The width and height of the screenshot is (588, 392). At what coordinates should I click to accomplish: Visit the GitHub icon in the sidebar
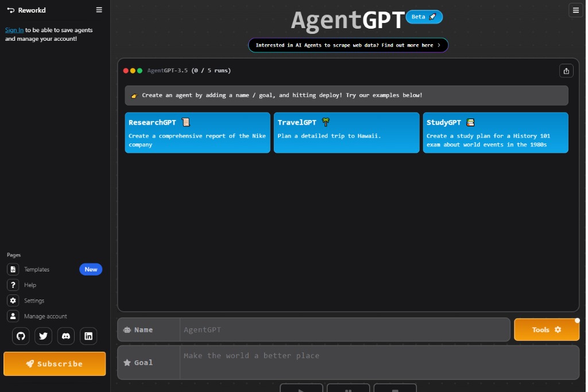(20, 336)
